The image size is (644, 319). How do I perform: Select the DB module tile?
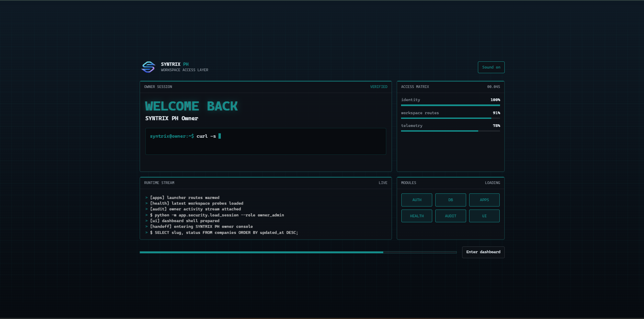click(x=450, y=200)
